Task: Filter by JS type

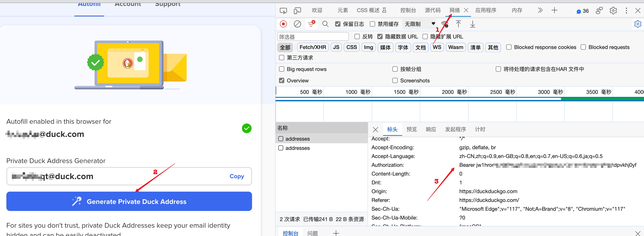Action: click(336, 47)
